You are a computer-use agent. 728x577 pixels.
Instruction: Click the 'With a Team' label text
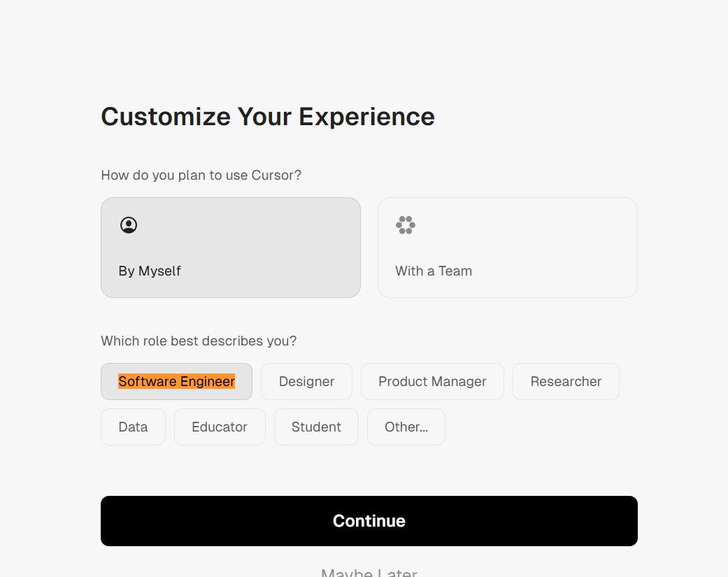click(x=434, y=271)
